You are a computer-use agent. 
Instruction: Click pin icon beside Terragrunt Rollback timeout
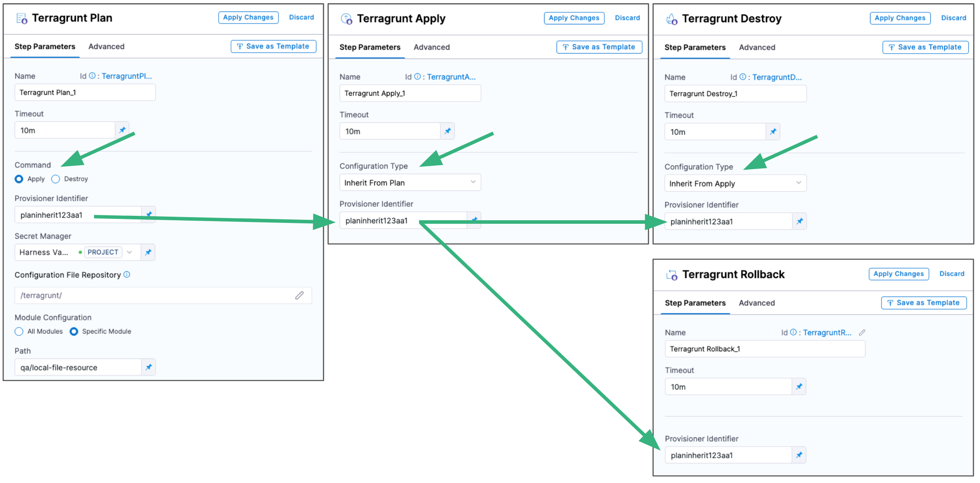[x=799, y=387]
